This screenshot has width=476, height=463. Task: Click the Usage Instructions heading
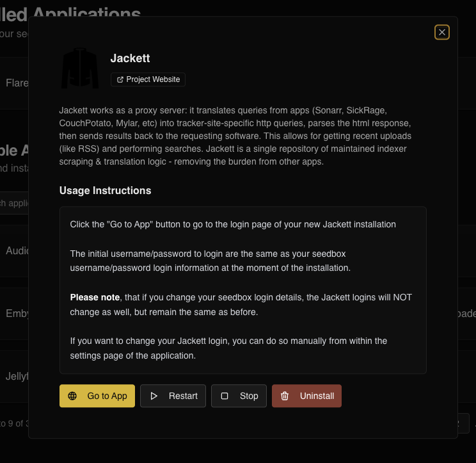[105, 190]
